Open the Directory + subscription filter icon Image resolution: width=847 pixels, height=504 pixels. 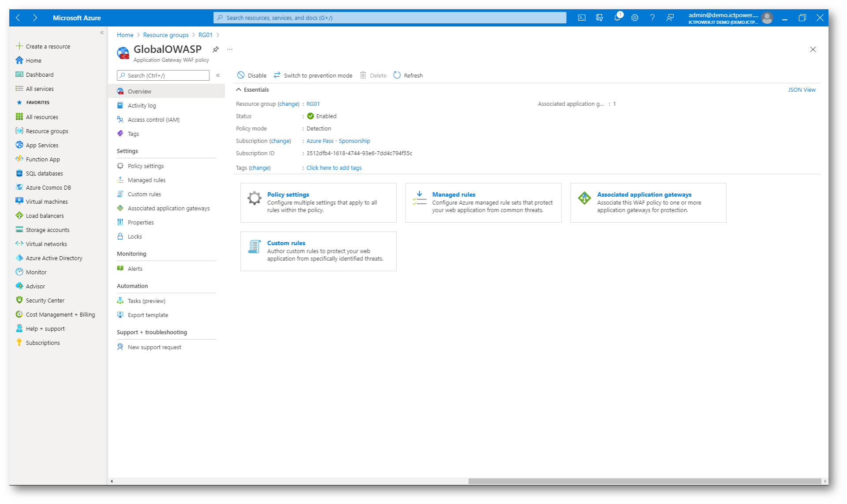pos(599,18)
